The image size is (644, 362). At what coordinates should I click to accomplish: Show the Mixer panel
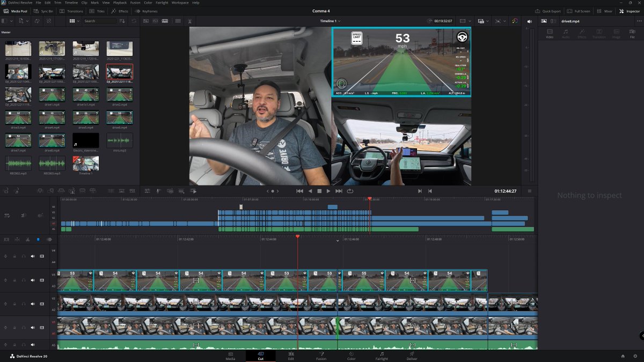(604, 11)
